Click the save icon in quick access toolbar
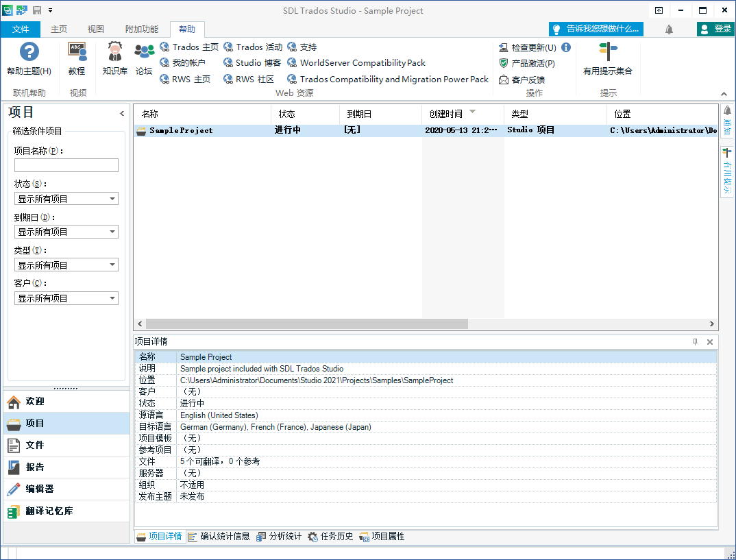This screenshot has width=736, height=560. click(x=36, y=10)
